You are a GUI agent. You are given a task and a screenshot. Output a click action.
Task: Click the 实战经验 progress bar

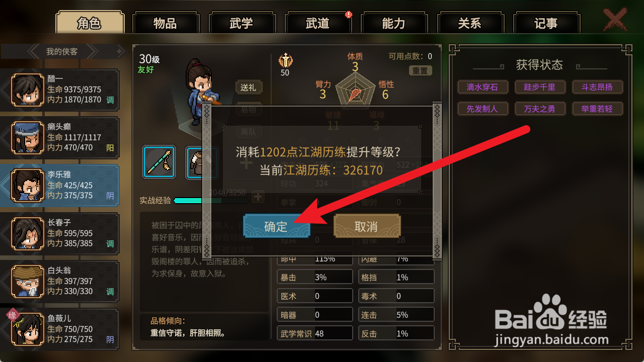pos(211,201)
